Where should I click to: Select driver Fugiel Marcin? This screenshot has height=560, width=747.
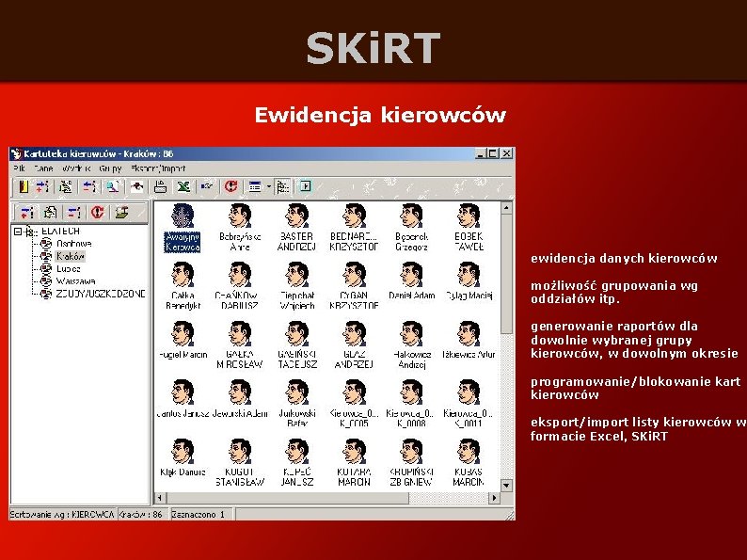point(183,341)
